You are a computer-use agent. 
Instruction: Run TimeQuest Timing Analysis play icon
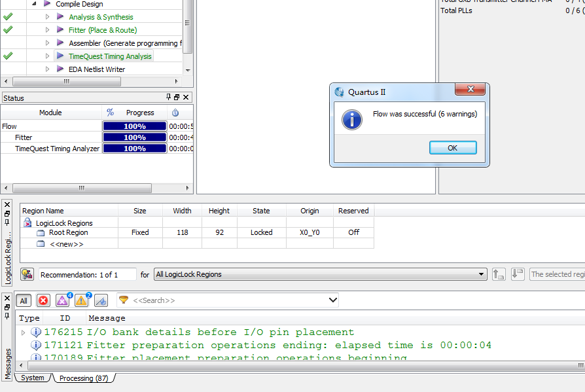(x=60, y=56)
